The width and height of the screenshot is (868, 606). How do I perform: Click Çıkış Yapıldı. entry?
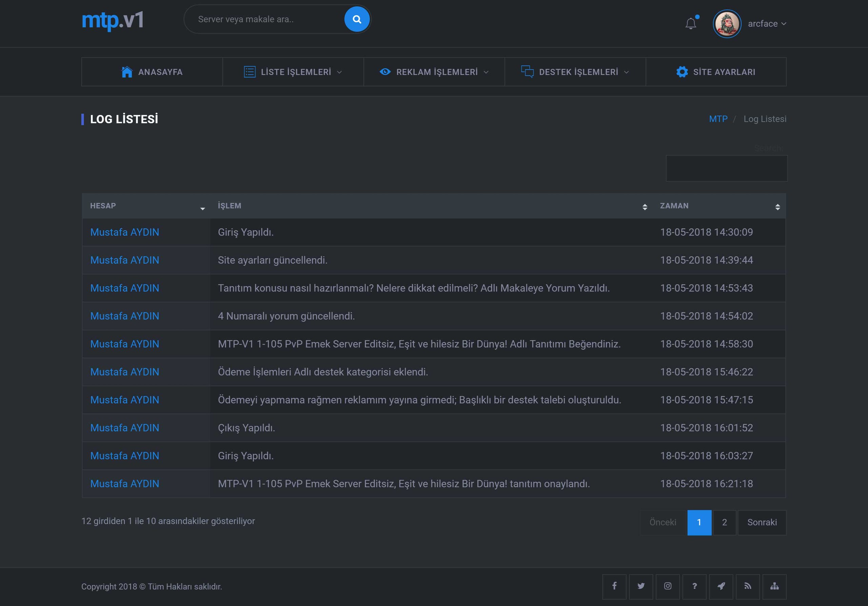(x=246, y=428)
